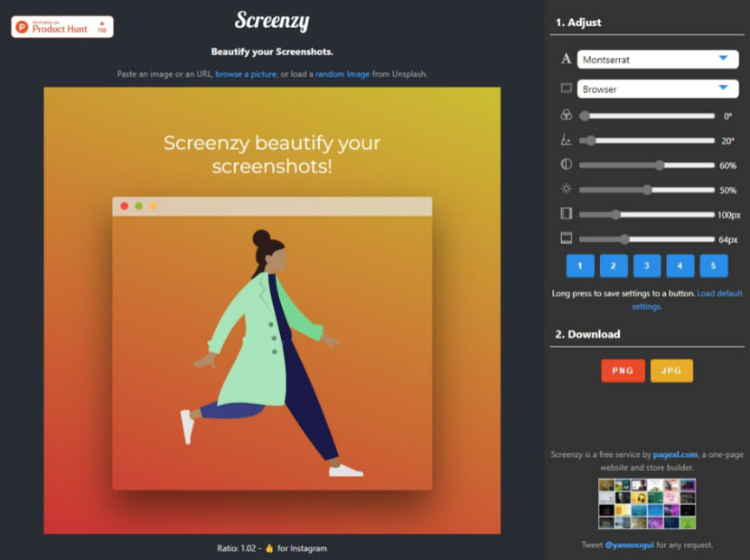Image resolution: width=750 pixels, height=560 pixels.
Task: Click the browser frame icon
Action: coord(566,89)
